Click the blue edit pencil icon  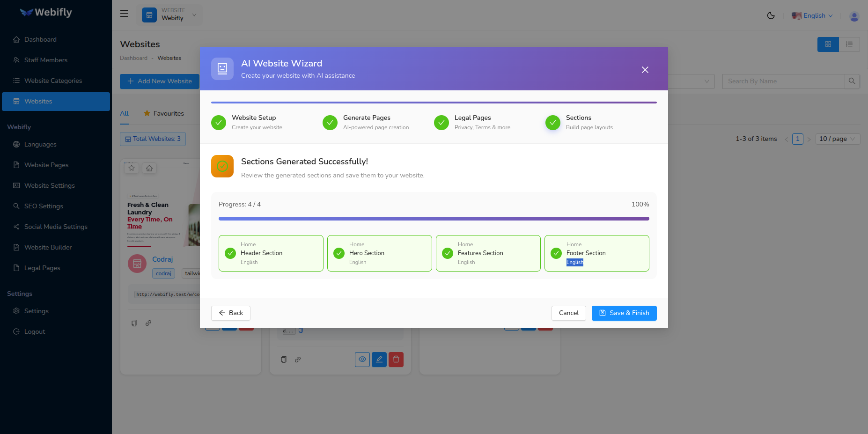click(379, 360)
